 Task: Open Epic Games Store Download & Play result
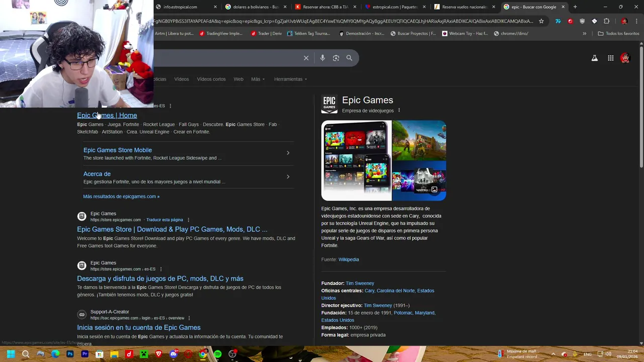[x=172, y=229]
